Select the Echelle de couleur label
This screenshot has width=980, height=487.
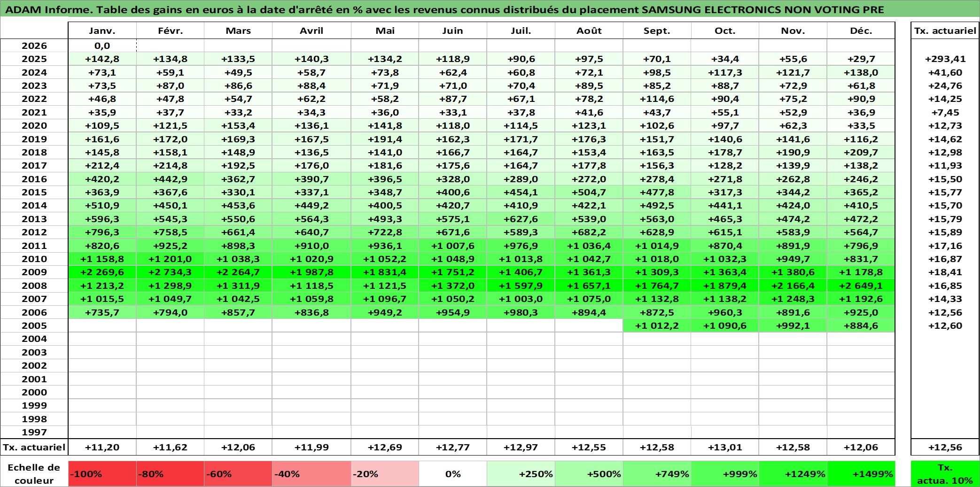(34, 474)
